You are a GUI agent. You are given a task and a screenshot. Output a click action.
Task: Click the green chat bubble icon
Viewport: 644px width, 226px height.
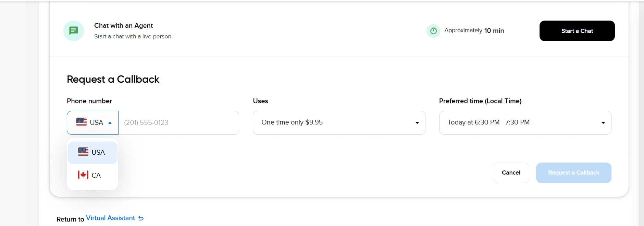(74, 31)
